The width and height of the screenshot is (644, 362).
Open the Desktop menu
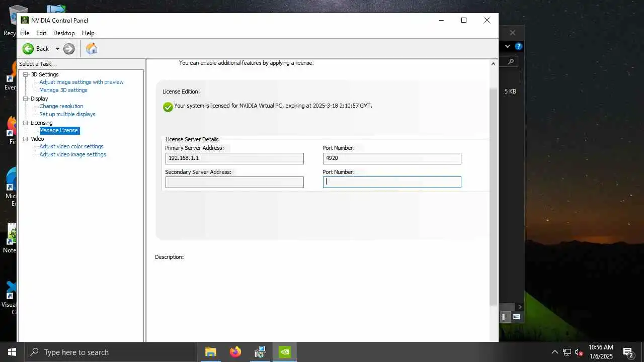click(x=64, y=33)
